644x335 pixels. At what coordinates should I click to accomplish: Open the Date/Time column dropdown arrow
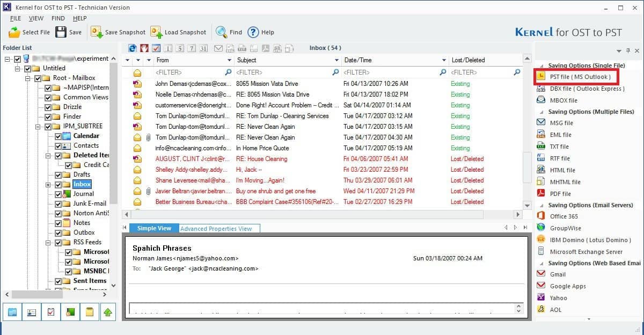pyautogui.click(x=444, y=60)
